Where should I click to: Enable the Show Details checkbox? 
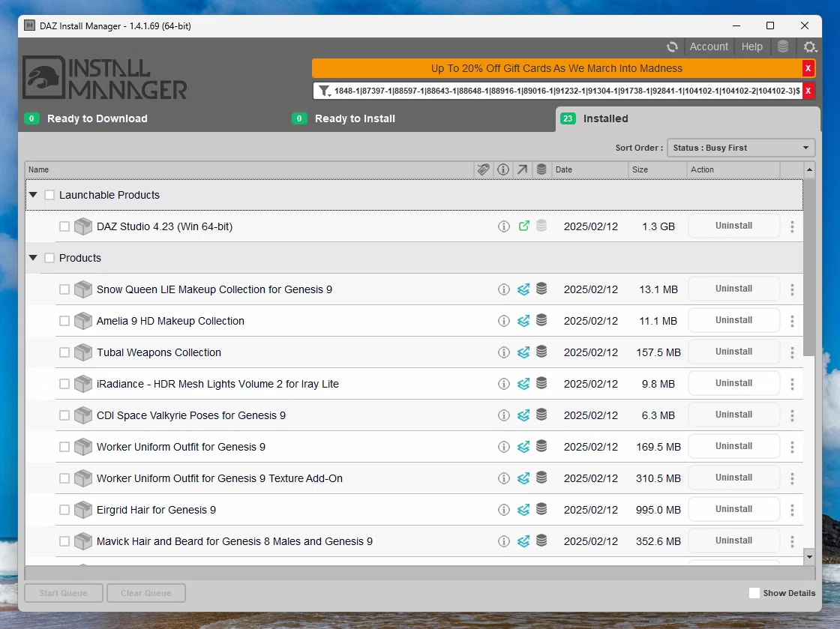pyautogui.click(x=754, y=593)
